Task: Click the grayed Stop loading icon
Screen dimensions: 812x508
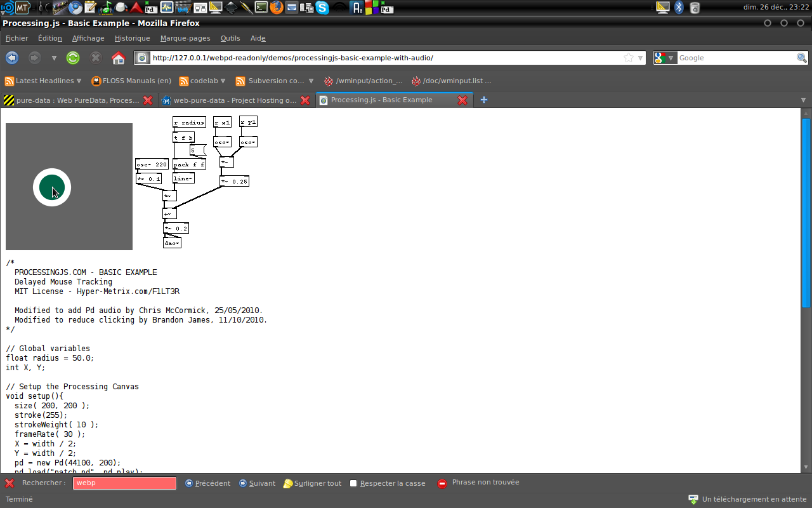Action: click(x=96, y=58)
